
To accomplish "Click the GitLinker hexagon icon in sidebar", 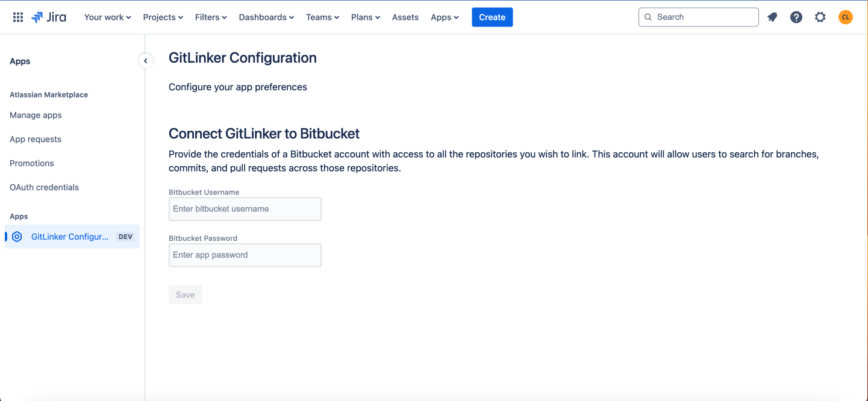I will click(17, 237).
